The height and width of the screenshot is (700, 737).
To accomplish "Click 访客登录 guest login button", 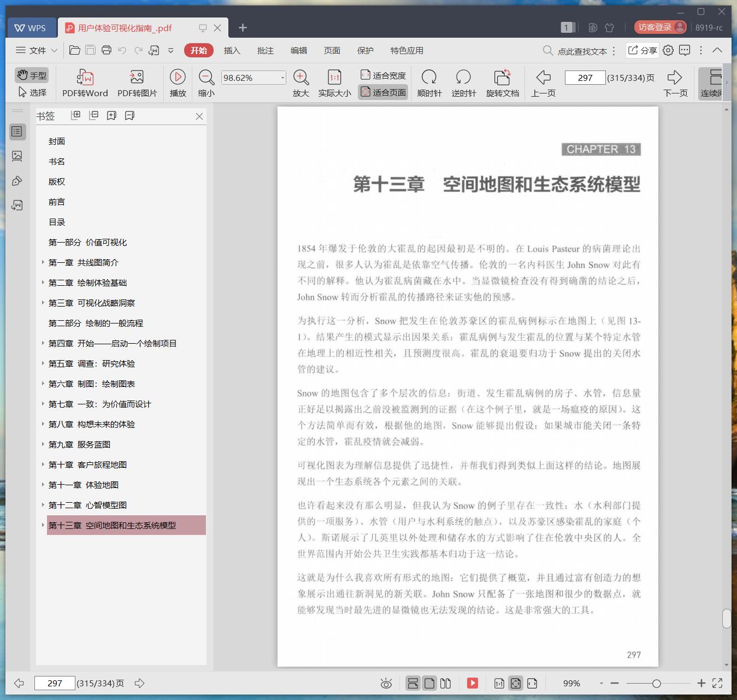I will pos(660,27).
